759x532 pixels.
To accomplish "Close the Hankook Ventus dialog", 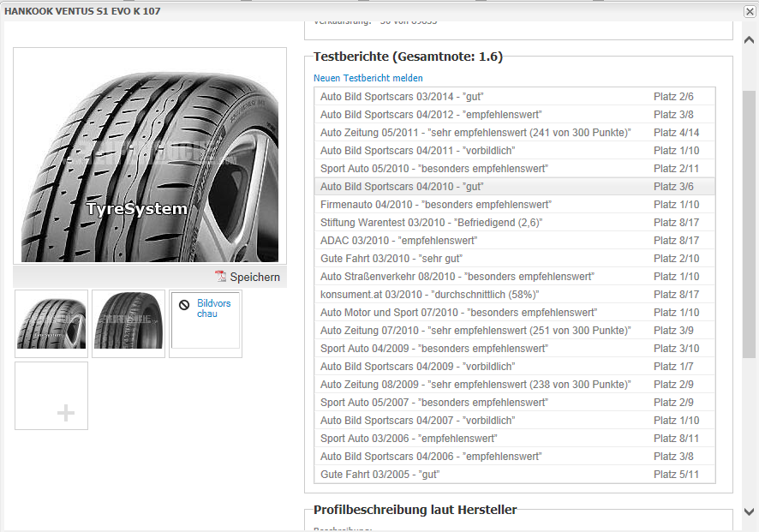I will click(750, 11).
